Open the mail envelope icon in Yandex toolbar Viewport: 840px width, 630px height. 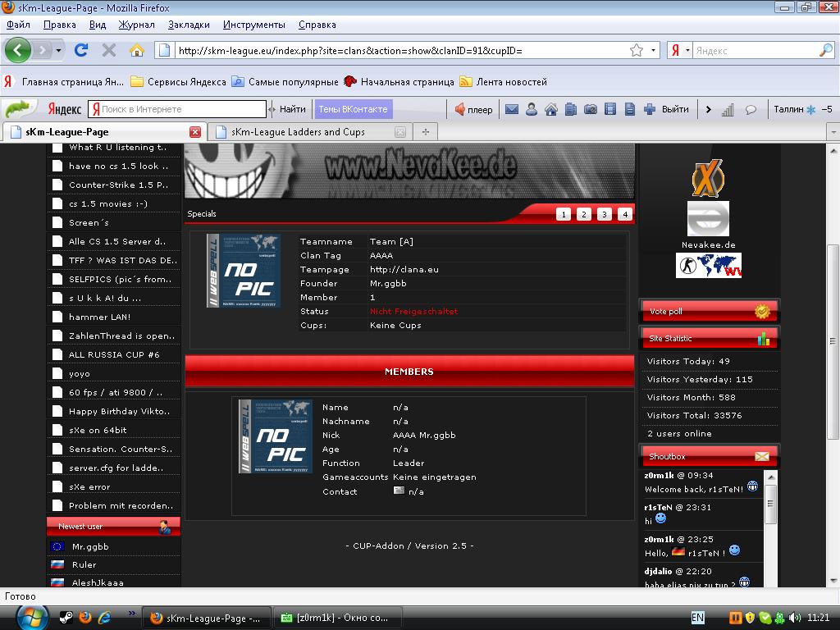(x=512, y=109)
